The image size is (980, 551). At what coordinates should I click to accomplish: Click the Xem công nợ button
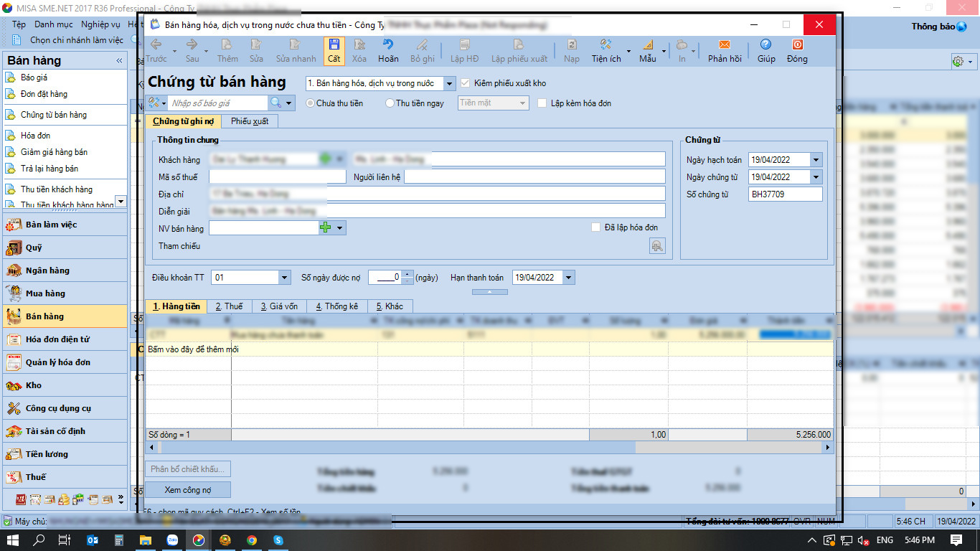[x=188, y=490]
